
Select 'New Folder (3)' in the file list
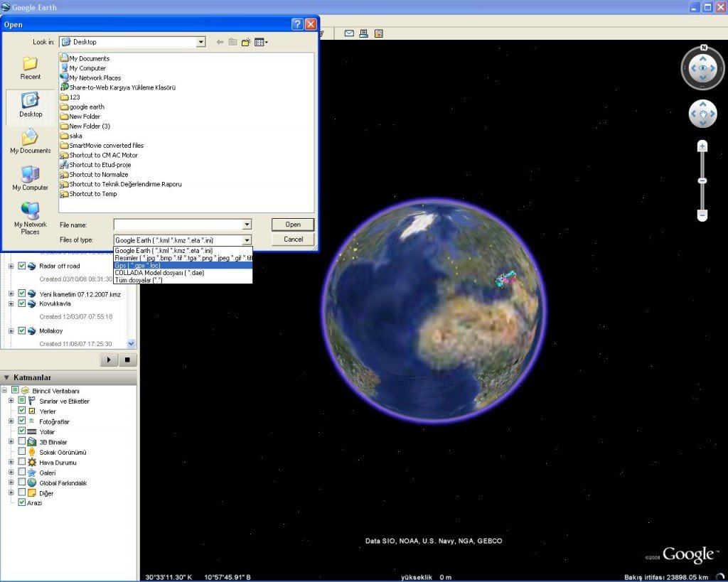pos(85,126)
